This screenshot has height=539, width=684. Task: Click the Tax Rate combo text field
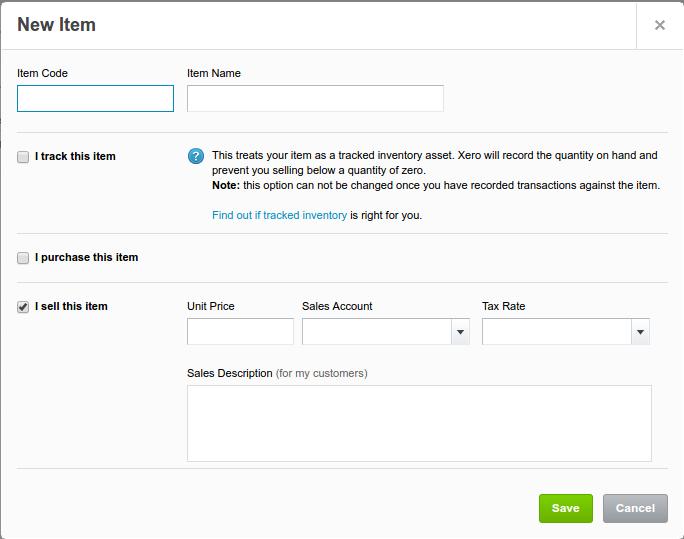[x=557, y=331]
